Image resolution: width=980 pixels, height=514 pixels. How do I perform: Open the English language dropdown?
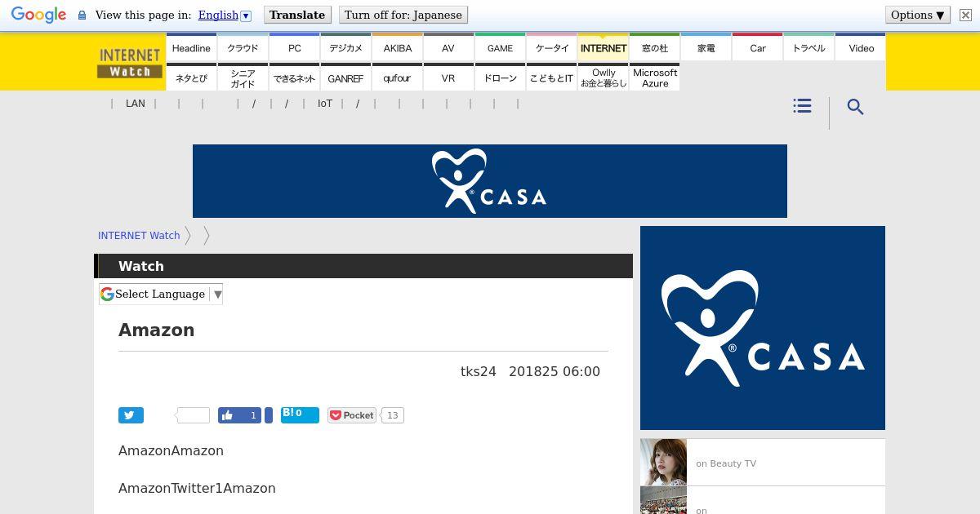pos(225,15)
